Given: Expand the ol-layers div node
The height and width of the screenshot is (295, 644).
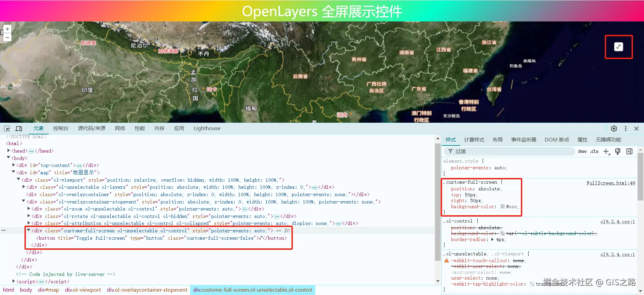Looking at the screenshot, I should click(23, 187).
